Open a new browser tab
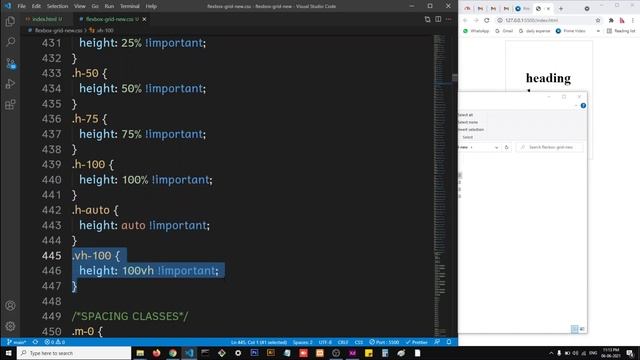The width and height of the screenshot is (640, 360). point(561,9)
